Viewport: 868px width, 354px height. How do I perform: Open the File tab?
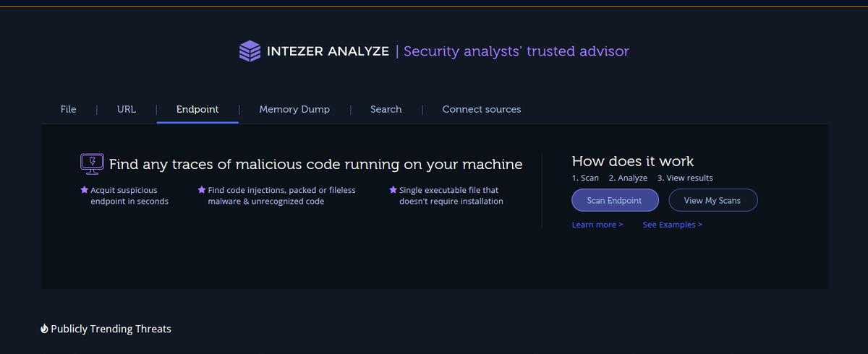tap(68, 109)
